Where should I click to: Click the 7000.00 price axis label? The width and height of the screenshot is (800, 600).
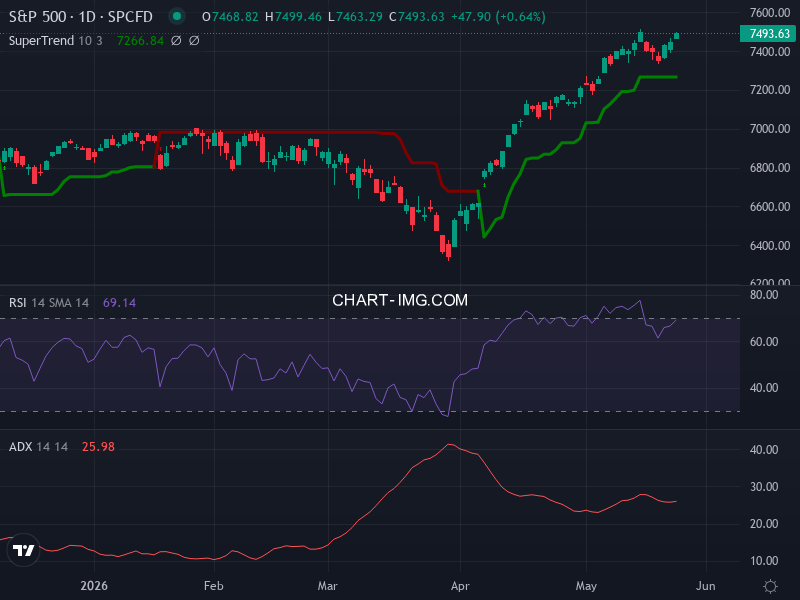[x=770, y=129]
